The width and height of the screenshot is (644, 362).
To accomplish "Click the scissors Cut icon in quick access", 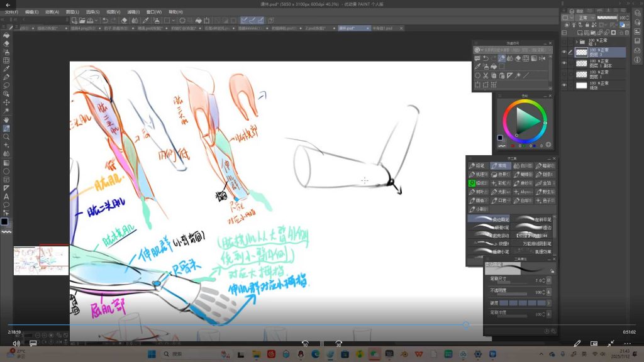I will pyautogui.click(x=486, y=75).
